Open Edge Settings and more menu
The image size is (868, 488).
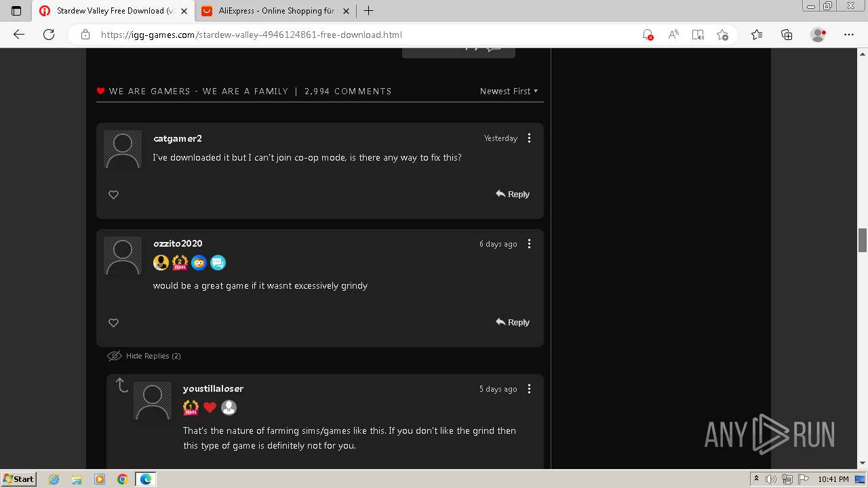click(x=849, y=35)
